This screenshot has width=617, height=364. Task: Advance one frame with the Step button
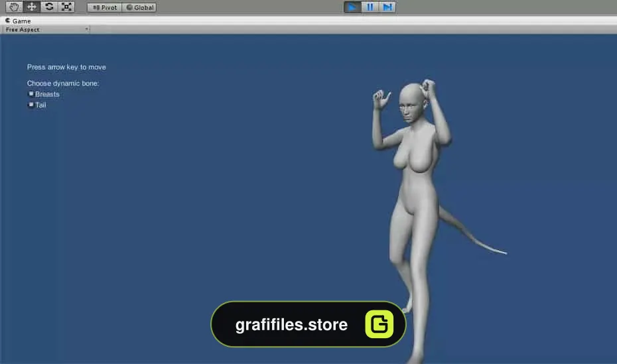coord(387,7)
